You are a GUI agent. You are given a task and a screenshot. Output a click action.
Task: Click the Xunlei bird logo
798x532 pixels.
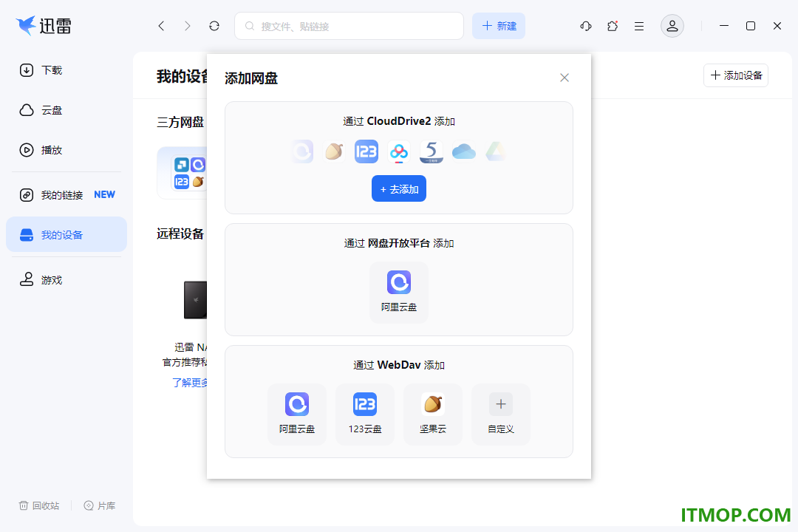click(27, 25)
